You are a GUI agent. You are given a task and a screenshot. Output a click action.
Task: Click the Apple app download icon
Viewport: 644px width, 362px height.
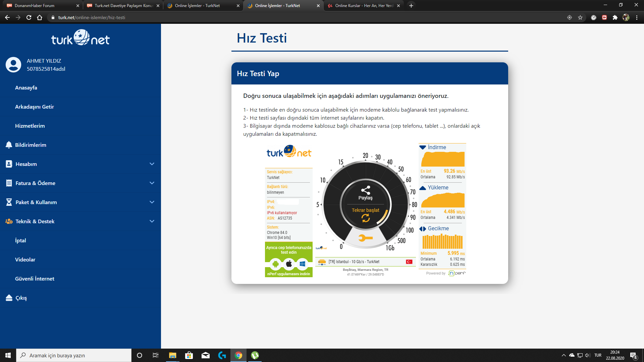(x=289, y=264)
